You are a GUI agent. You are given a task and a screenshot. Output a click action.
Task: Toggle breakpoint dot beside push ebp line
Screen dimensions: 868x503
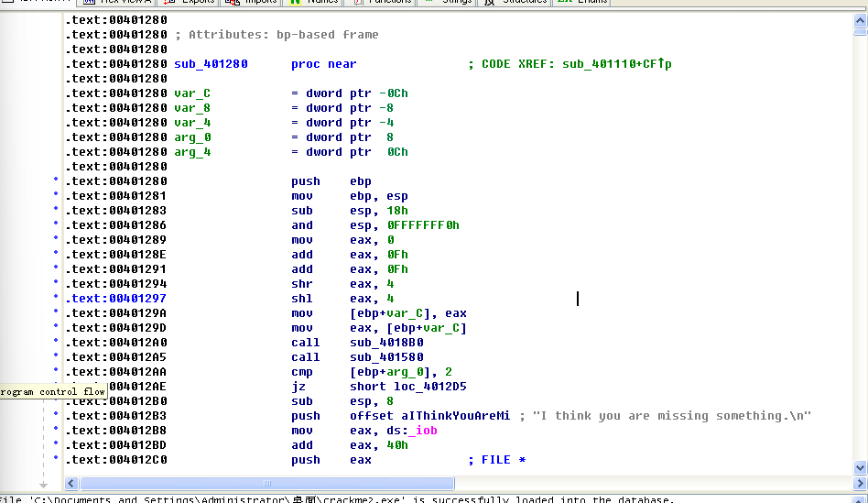[58, 181]
